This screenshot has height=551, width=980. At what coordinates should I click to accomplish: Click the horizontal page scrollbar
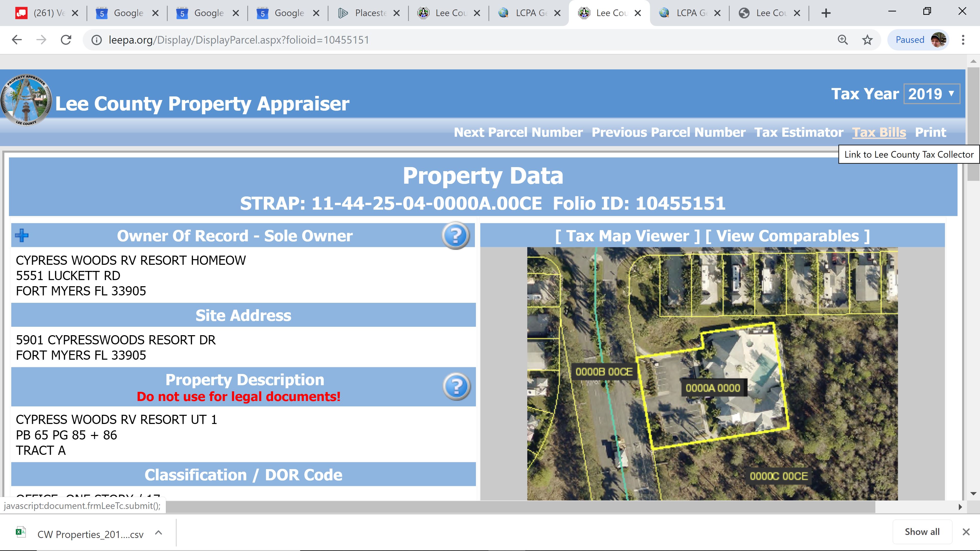[x=520, y=507]
